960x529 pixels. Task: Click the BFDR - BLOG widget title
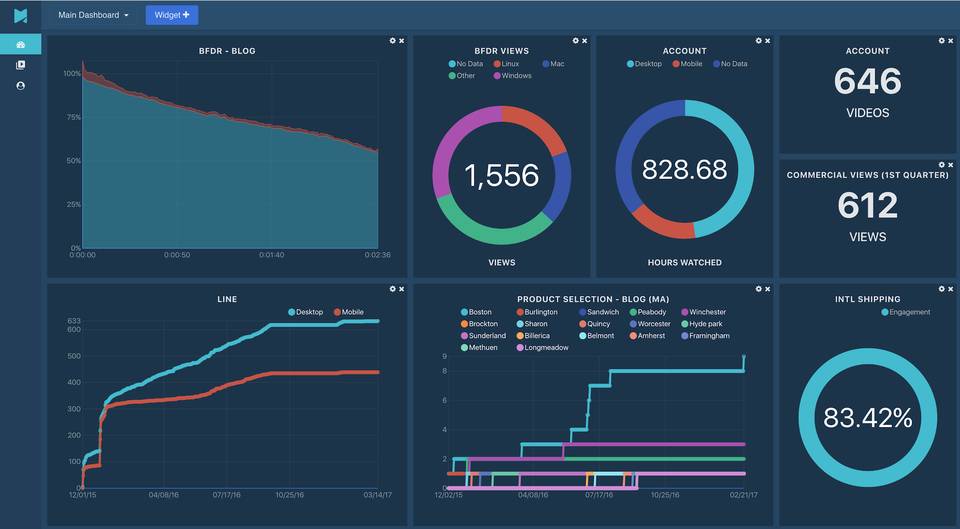[x=227, y=51]
